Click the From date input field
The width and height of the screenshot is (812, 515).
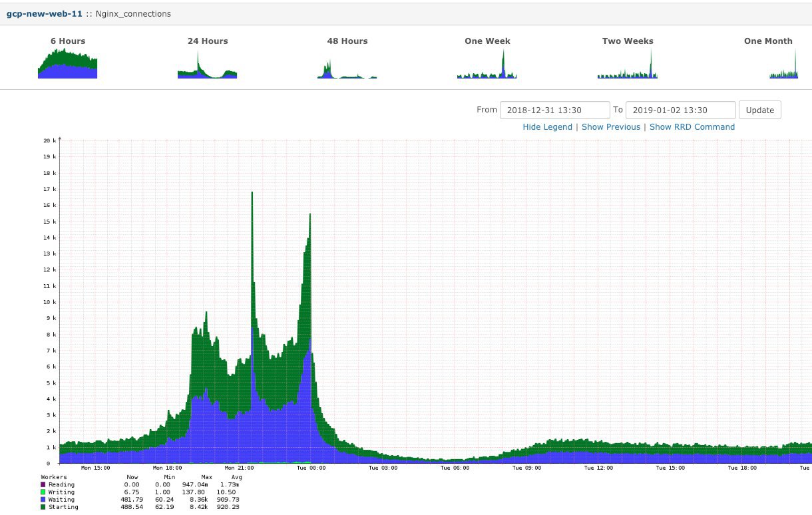tap(554, 110)
